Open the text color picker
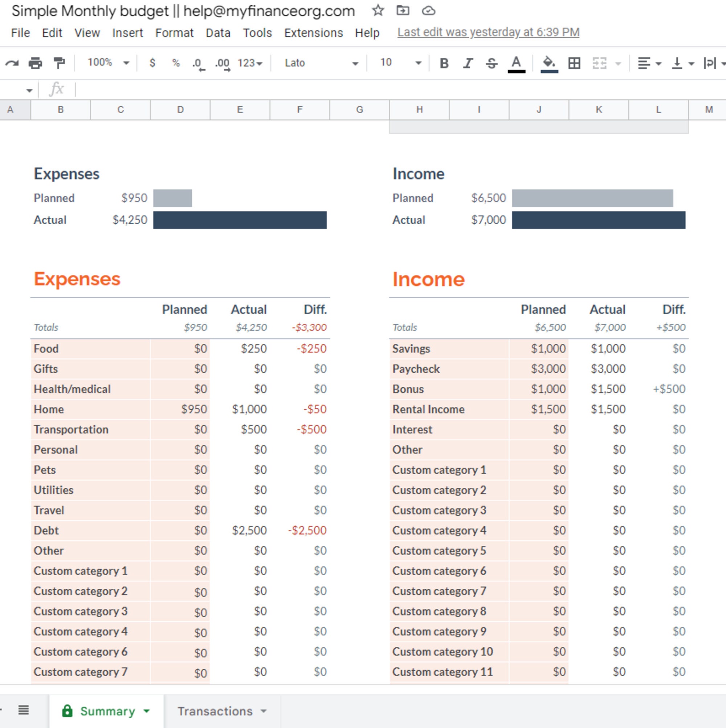This screenshot has width=726, height=728. pyautogui.click(x=517, y=64)
